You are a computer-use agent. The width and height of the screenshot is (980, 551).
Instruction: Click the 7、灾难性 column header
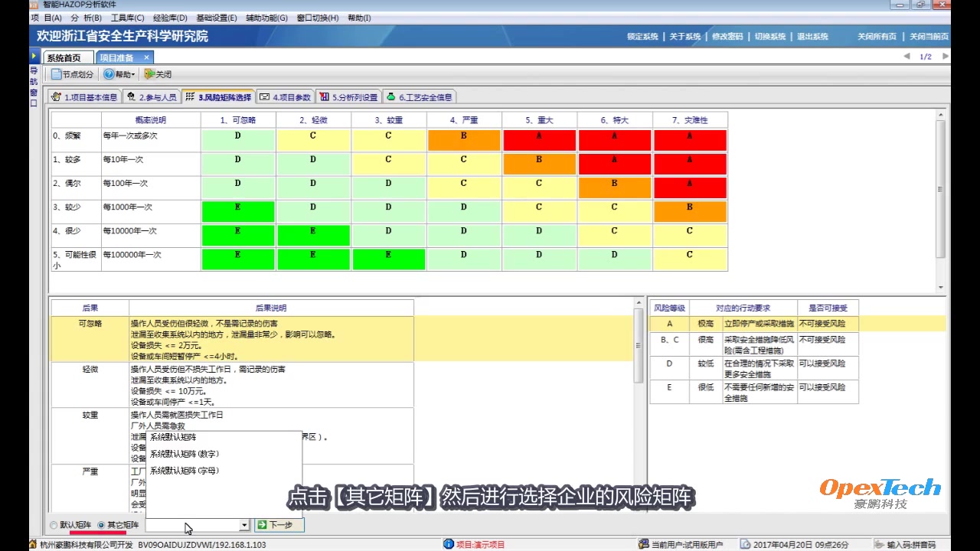point(690,120)
